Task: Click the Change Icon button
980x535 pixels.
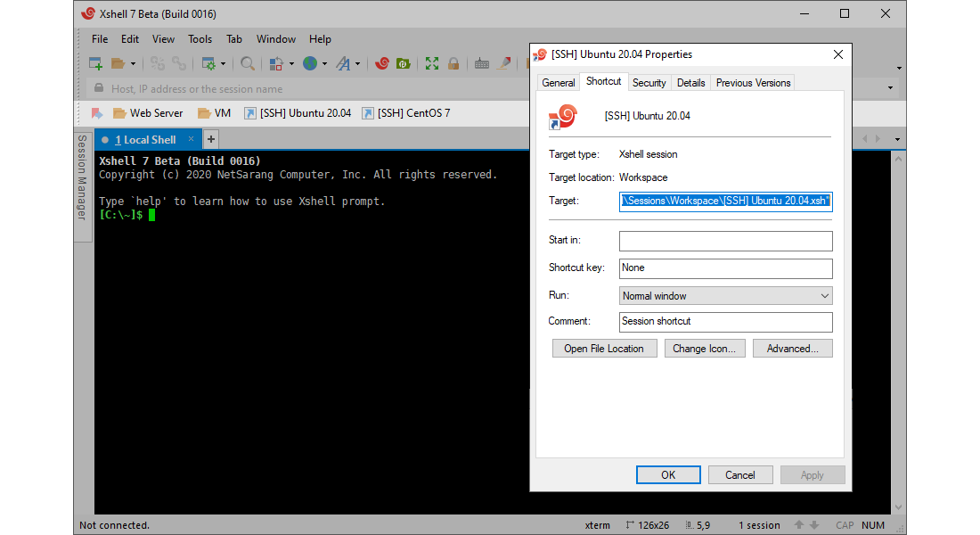Action: point(705,349)
